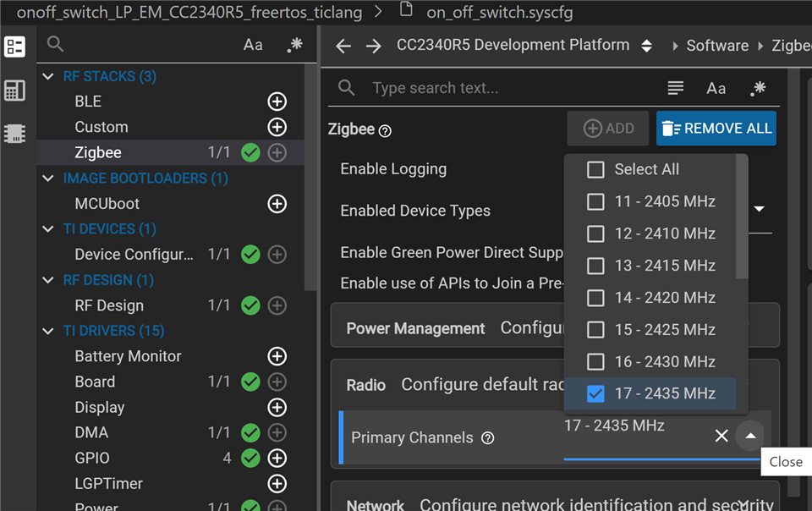
Task: Open Primary Channels help icon
Action: 487,438
